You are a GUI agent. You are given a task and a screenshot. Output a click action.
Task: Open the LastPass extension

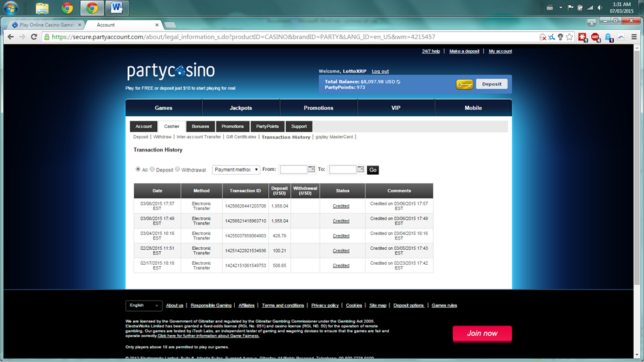click(583, 37)
